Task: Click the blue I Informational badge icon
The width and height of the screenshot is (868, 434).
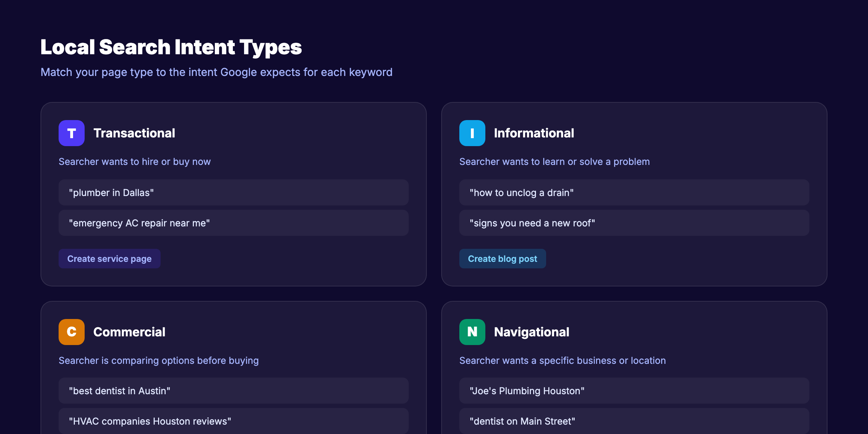Action: coord(472,133)
